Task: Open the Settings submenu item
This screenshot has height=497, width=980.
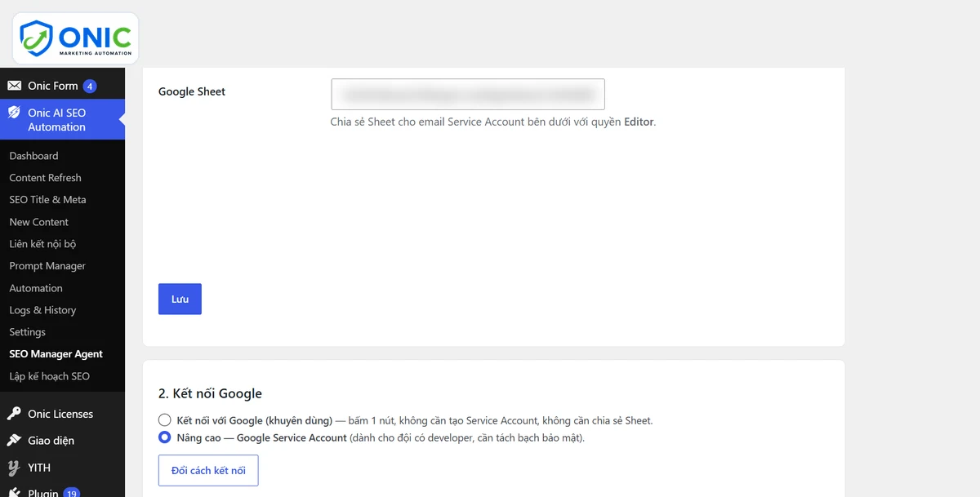Action: tap(28, 332)
